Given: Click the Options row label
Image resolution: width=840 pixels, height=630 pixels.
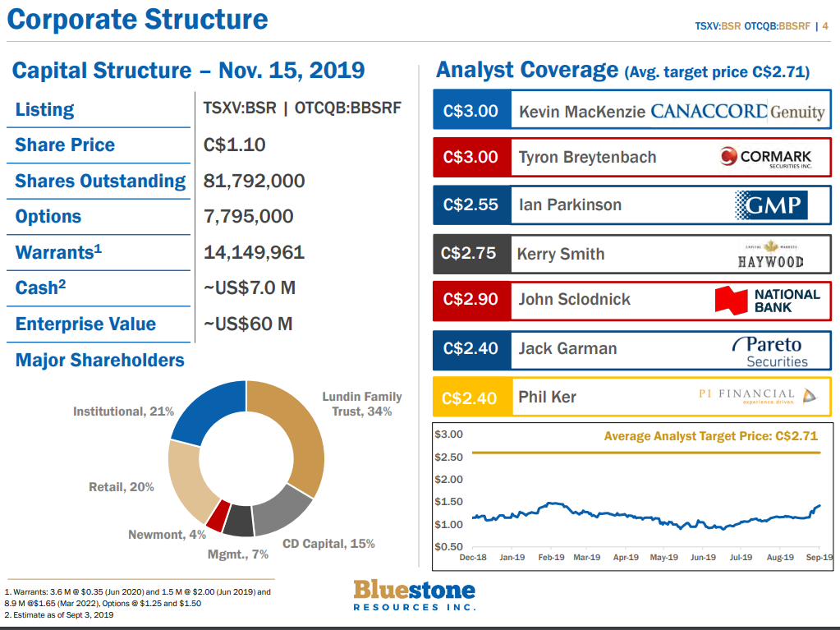Looking at the screenshot, I should coord(48,216).
